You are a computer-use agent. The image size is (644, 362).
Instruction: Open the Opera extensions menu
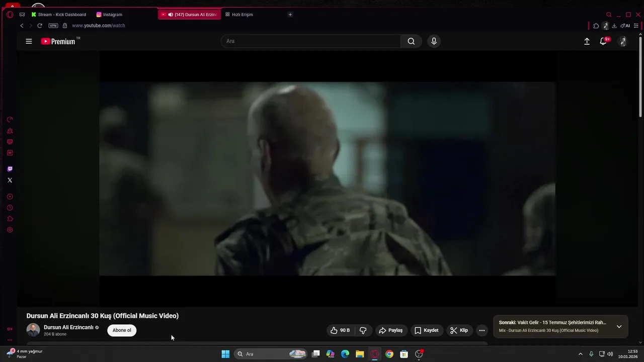596,26
